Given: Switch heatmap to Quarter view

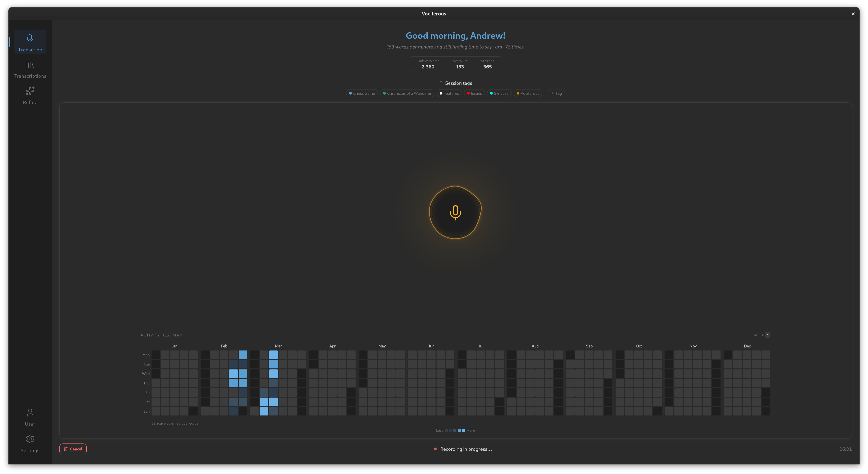Looking at the screenshot, I should point(762,335).
